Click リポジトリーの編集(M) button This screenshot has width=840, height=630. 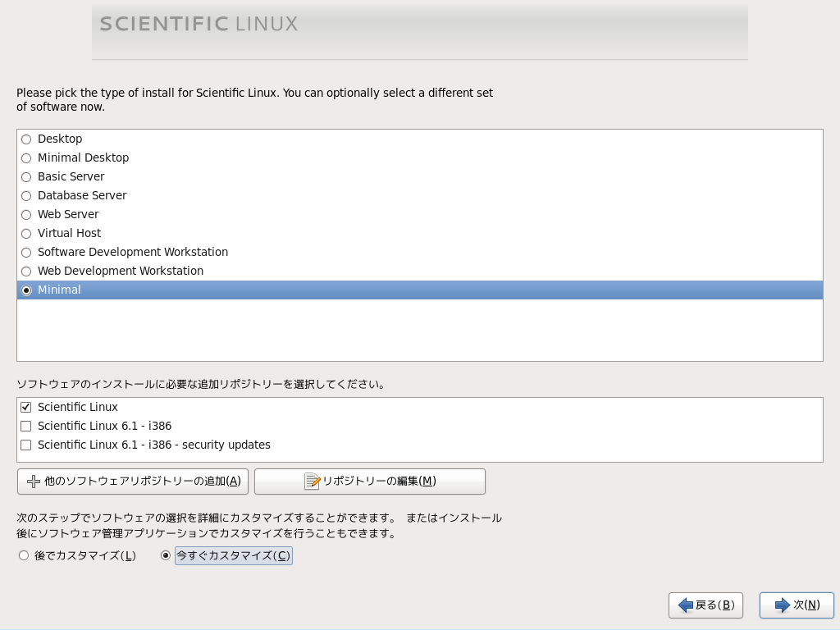coord(370,481)
